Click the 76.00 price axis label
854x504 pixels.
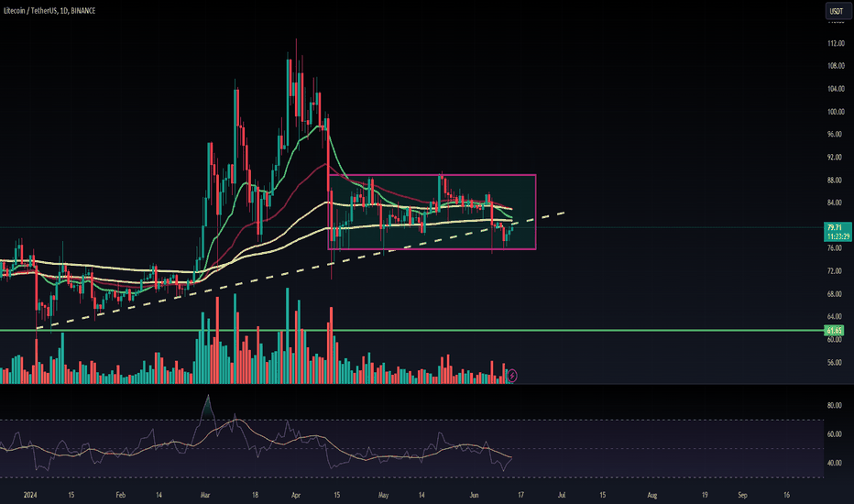[x=834, y=248]
